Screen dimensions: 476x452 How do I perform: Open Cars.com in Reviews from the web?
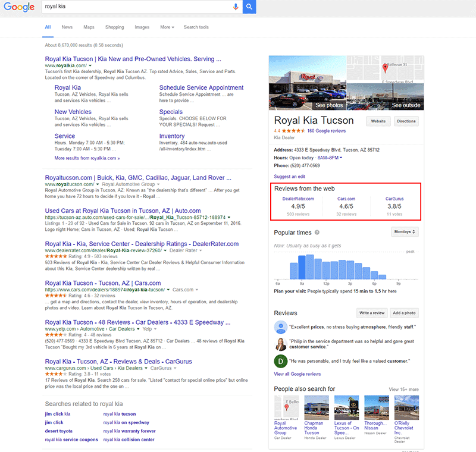tap(346, 199)
